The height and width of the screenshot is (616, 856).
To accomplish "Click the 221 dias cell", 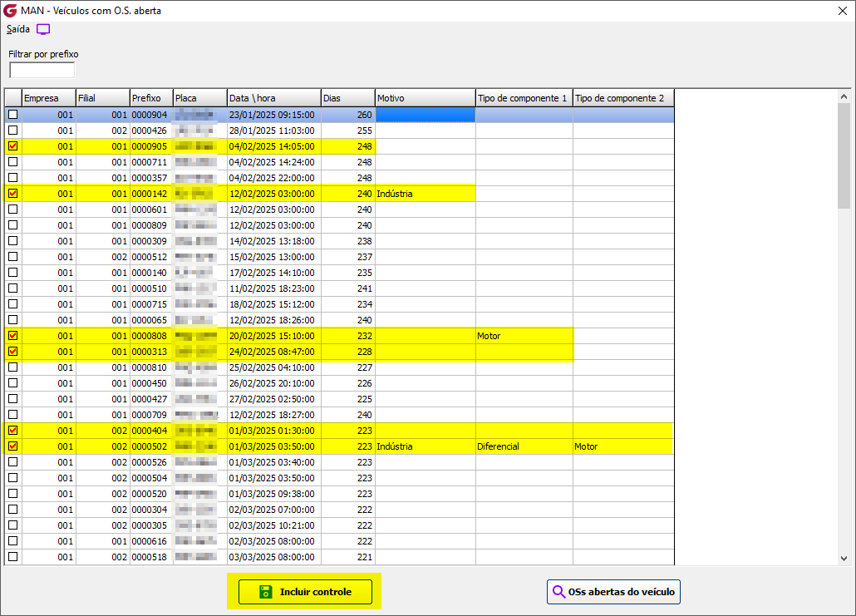I will (x=348, y=557).
